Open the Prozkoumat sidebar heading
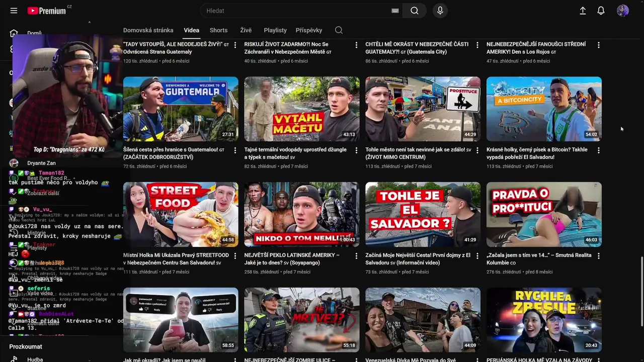Screen dimensions: 644x362 click(x=26, y=346)
